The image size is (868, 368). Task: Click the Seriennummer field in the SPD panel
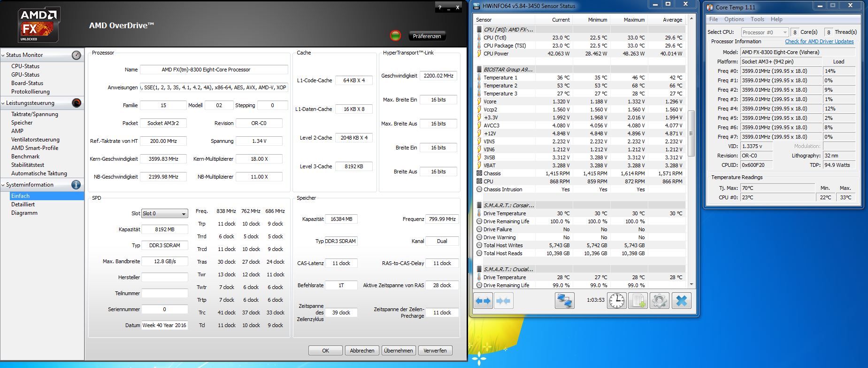pyautogui.click(x=165, y=309)
